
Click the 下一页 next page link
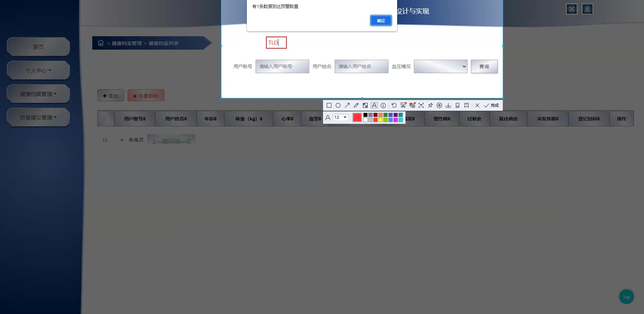[183, 142]
